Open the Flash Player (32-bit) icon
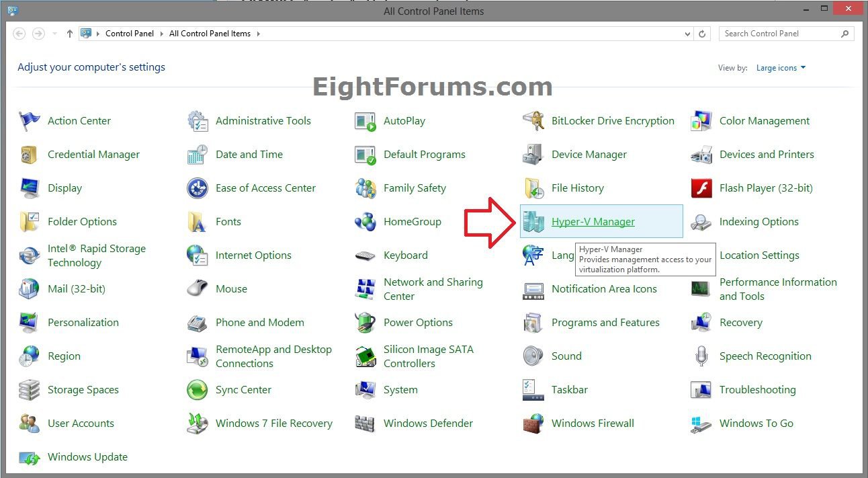Image resolution: width=868 pixels, height=478 pixels. tap(701, 188)
